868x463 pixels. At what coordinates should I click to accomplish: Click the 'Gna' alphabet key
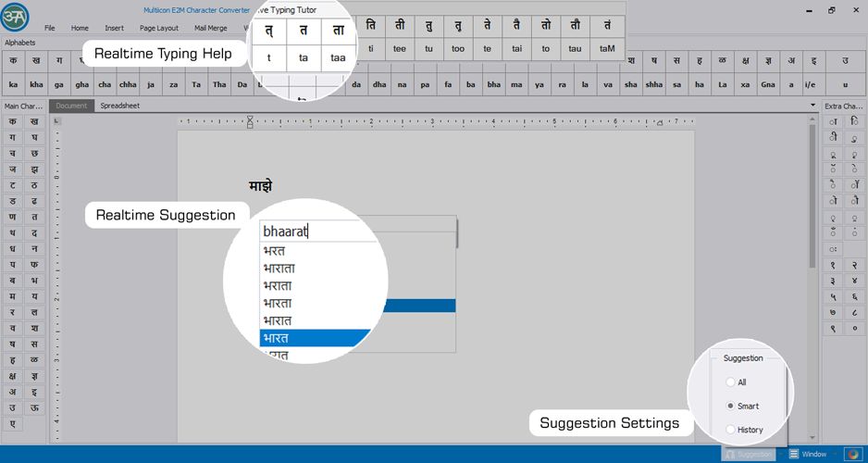tap(768, 85)
